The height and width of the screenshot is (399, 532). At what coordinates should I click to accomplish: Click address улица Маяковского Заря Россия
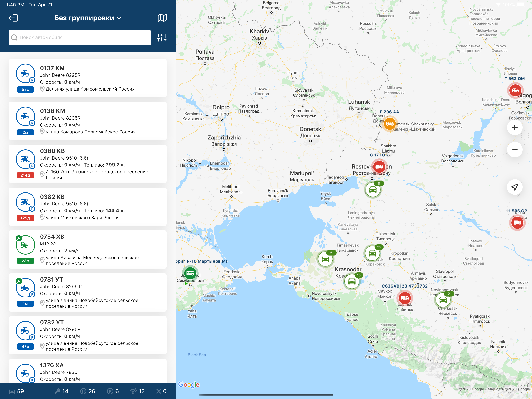83,218
